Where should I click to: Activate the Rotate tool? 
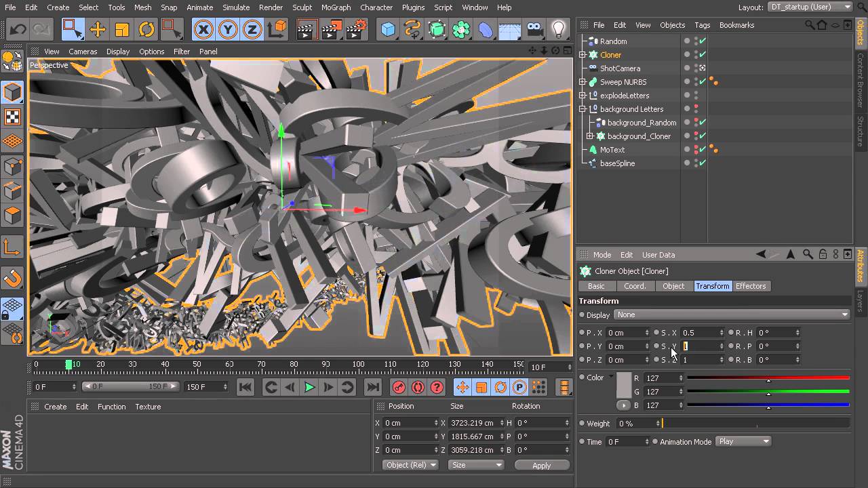pyautogui.click(x=146, y=30)
